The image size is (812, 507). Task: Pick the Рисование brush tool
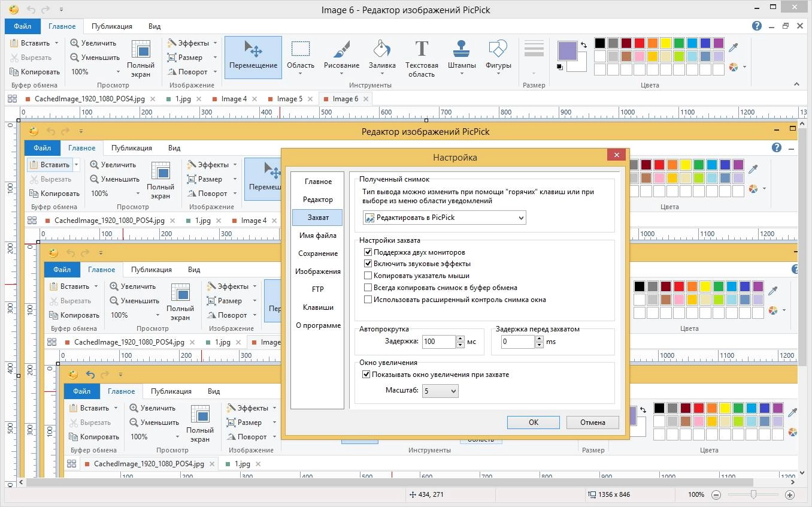341,58
